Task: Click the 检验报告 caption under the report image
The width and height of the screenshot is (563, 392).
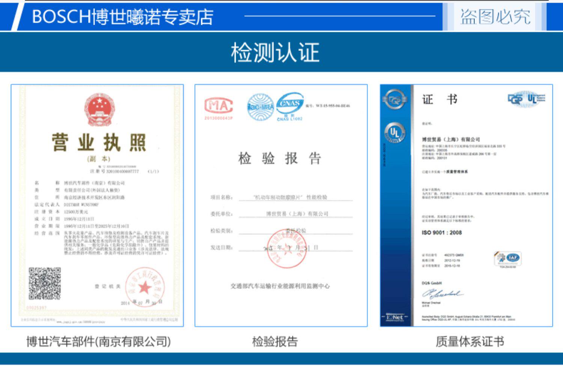Action: 275,341
